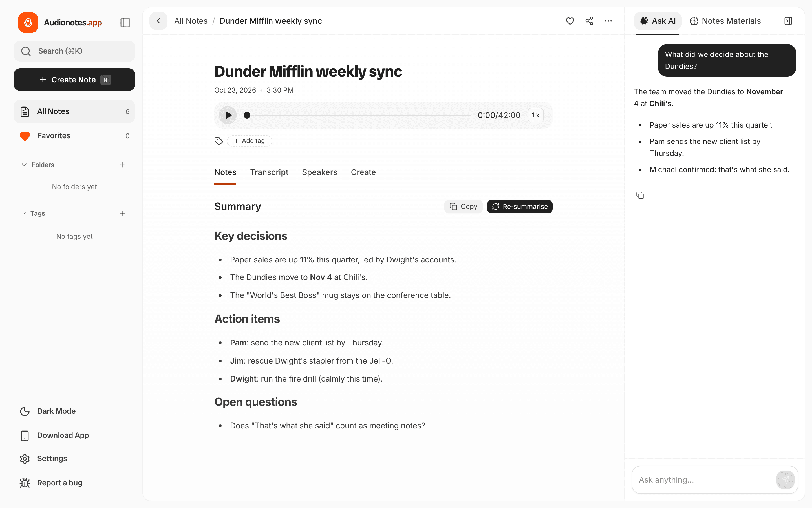Viewport: 812px width, 508px height.
Task: Open Favorites in sidebar
Action: [x=74, y=136]
